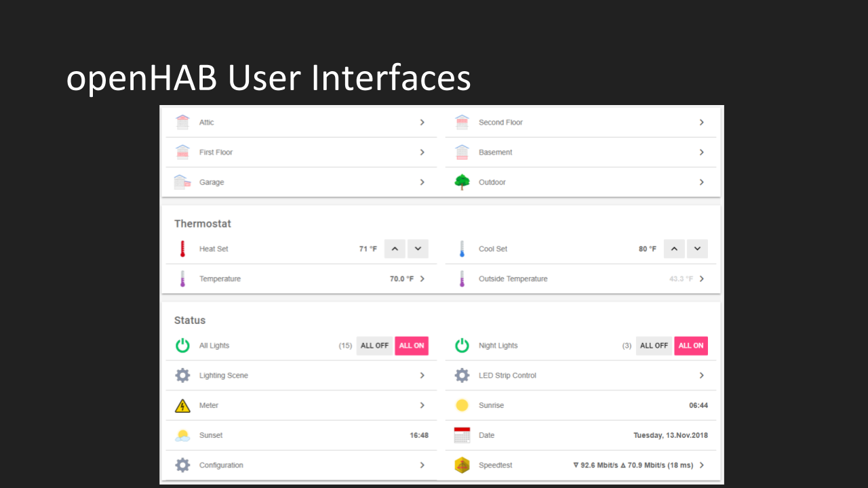868x488 pixels.
Task: Turn All Lights on with ALL ON
Action: coord(412,346)
